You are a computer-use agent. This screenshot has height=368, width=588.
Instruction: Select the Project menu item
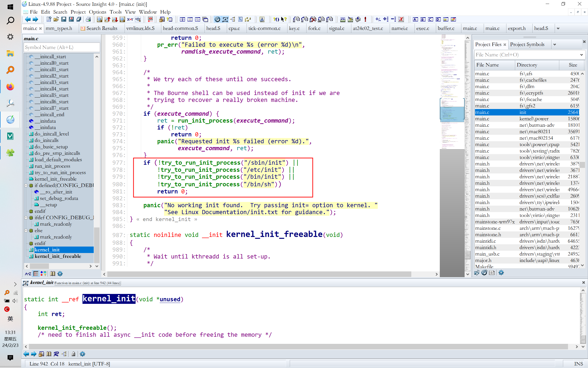(78, 11)
